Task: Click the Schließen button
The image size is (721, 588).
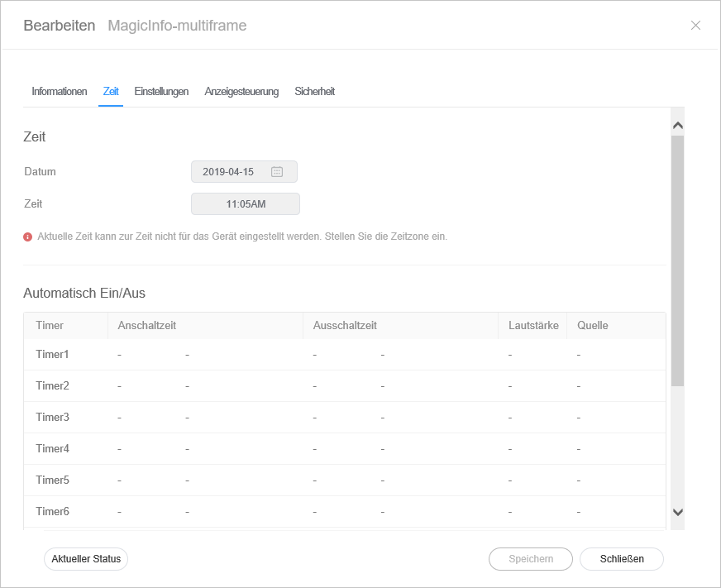Action: (621, 559)
